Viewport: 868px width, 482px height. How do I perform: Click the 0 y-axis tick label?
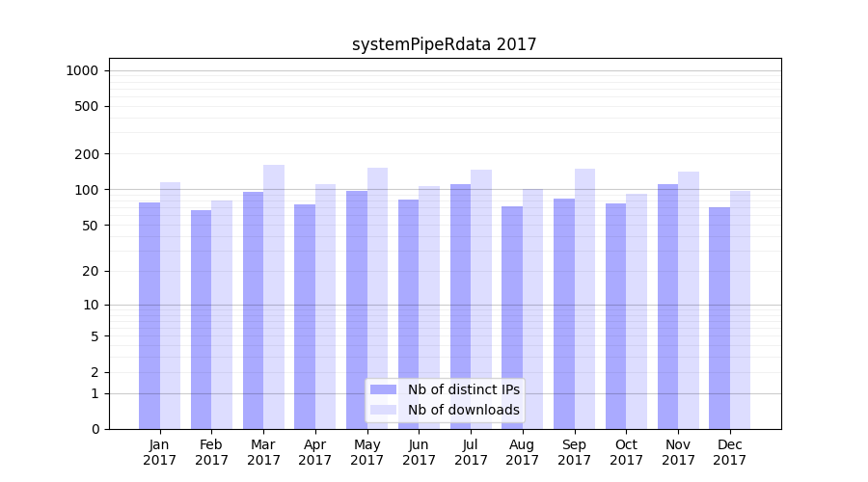coord(95,429)
